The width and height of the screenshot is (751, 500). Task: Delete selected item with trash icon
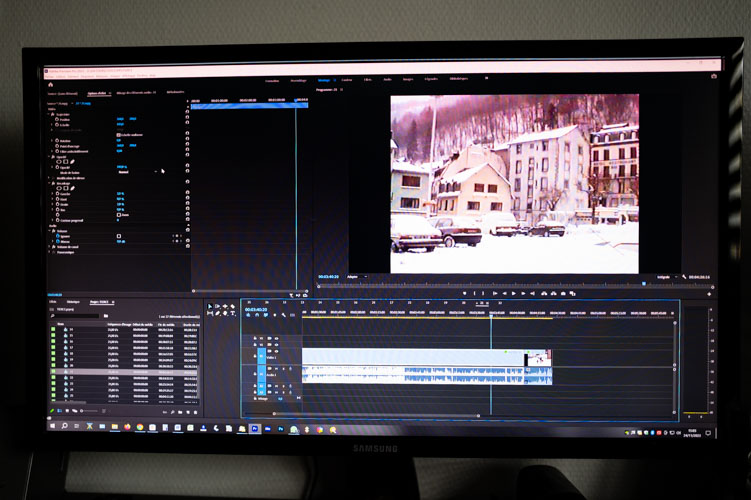coord(195,412)
